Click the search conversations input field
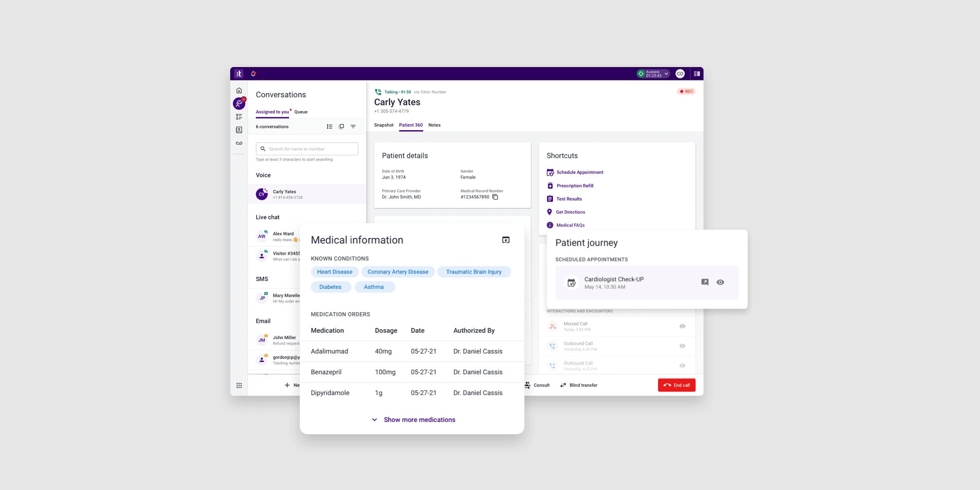 pos(306,149)
